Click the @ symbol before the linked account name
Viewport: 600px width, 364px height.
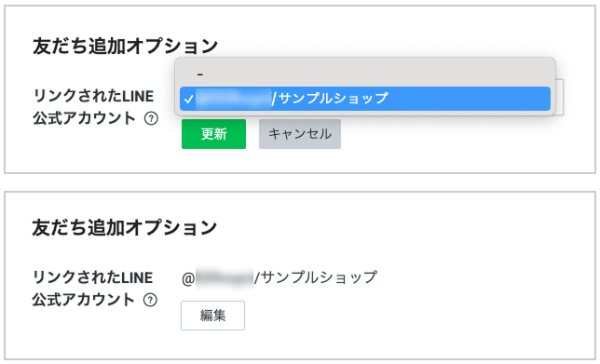point(188,278)
